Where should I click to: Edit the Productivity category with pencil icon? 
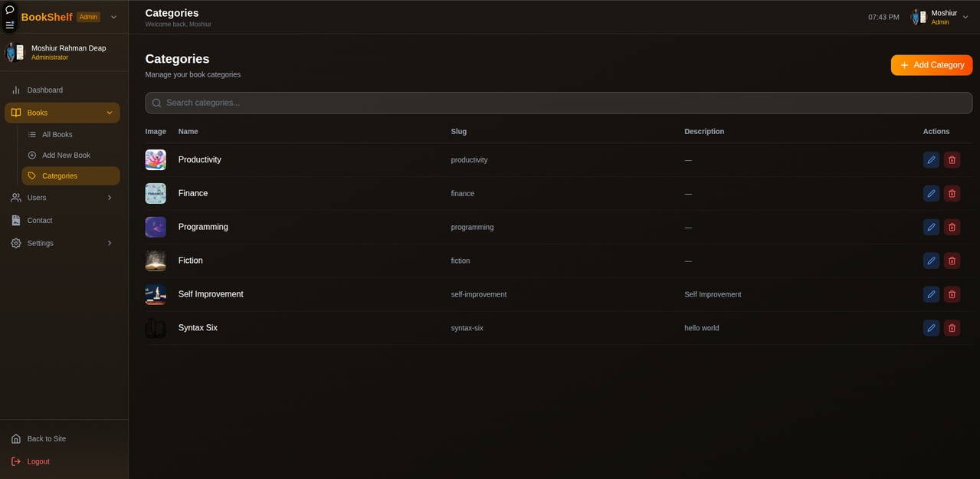[x=931, y=159]
